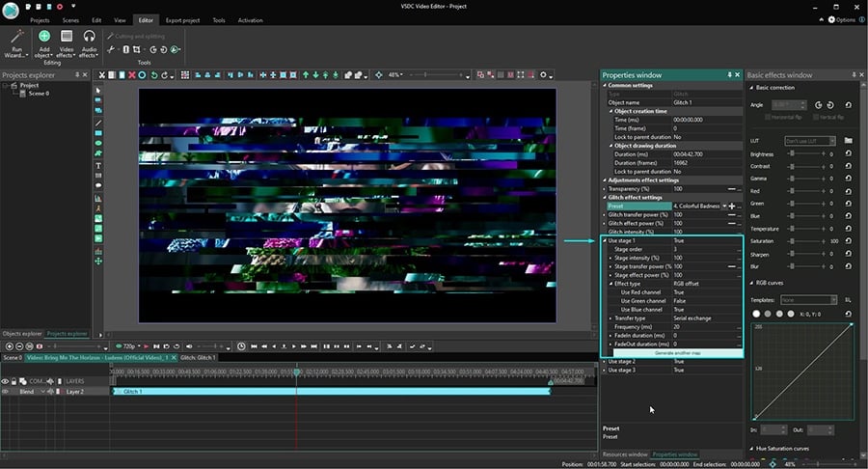Click the clock icon in the playback toolbar
This screenshot has height=469, width=868.
click(x=241, y=346)
